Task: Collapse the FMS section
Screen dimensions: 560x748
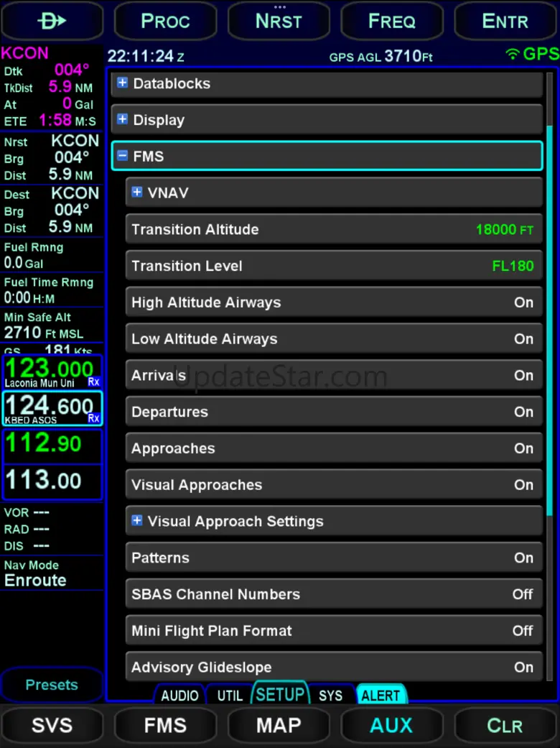Action: pyautogui.click(x=327, y=156)
